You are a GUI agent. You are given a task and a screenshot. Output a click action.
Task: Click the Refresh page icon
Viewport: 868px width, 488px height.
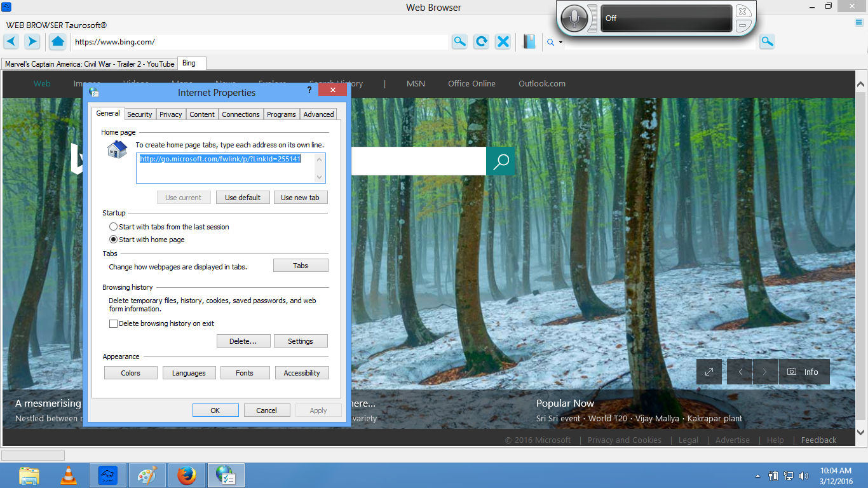[482, 42]
